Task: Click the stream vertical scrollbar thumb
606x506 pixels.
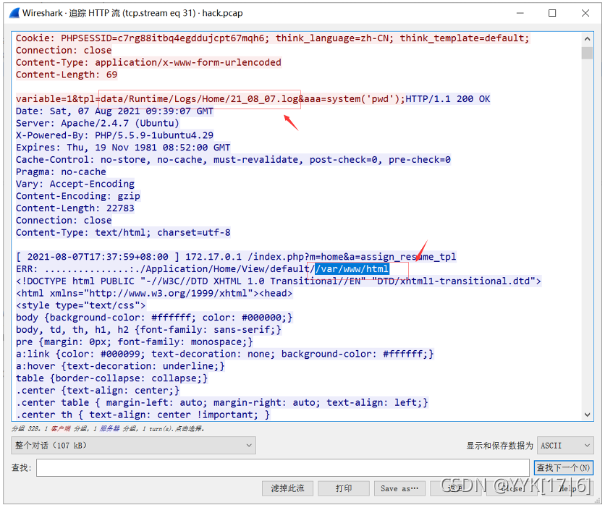Action: tap(587, 53)
